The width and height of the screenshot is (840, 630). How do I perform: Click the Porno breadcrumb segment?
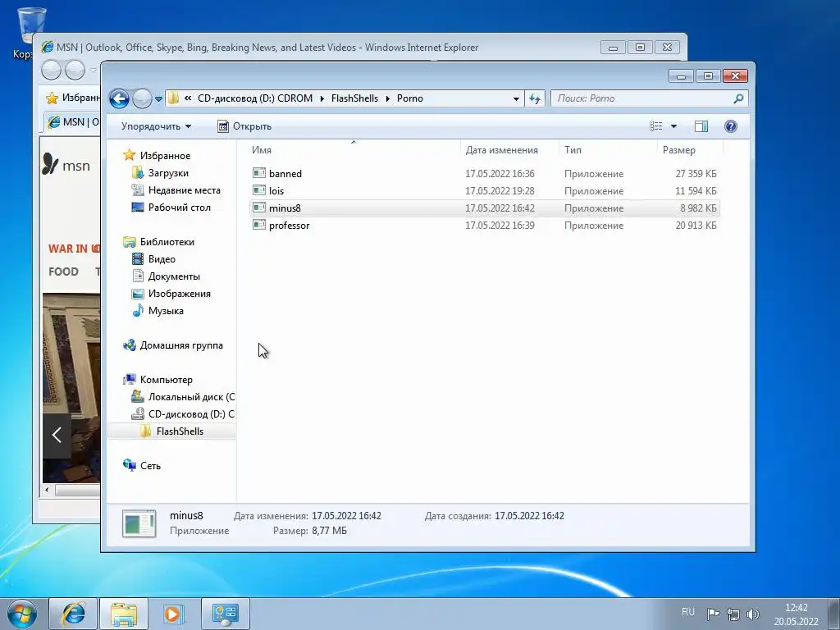[x=410, y=98]
